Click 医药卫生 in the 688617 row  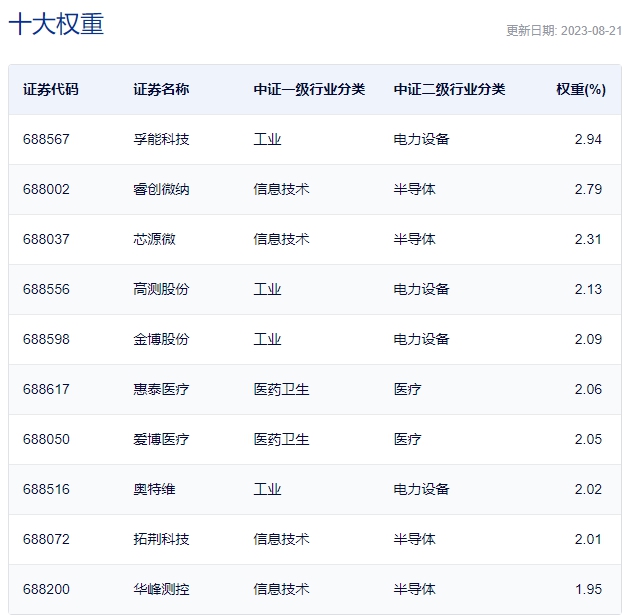pos(281,390)
